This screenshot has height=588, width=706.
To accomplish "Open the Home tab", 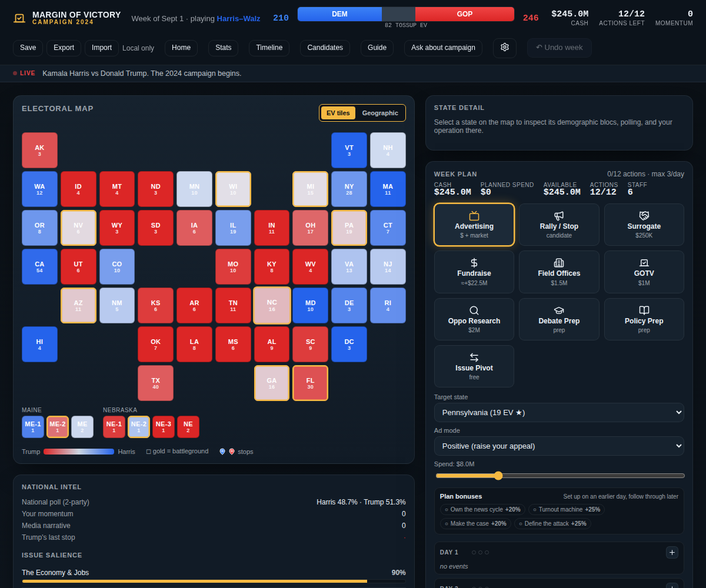I will 181,48.
